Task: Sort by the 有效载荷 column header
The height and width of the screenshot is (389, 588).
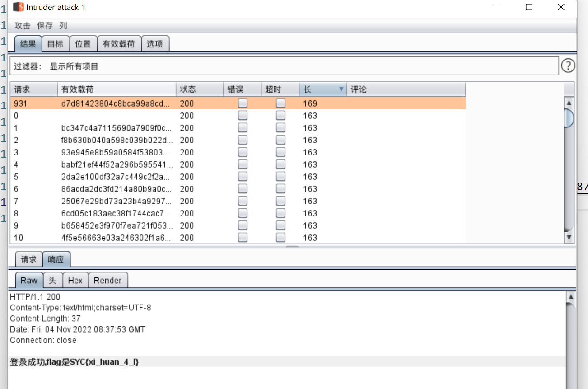Action: 117,89
